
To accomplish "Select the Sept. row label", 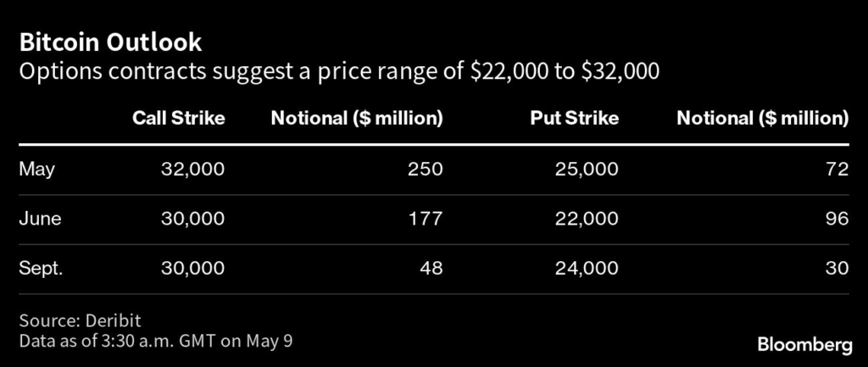I will (x=42, y=268).
